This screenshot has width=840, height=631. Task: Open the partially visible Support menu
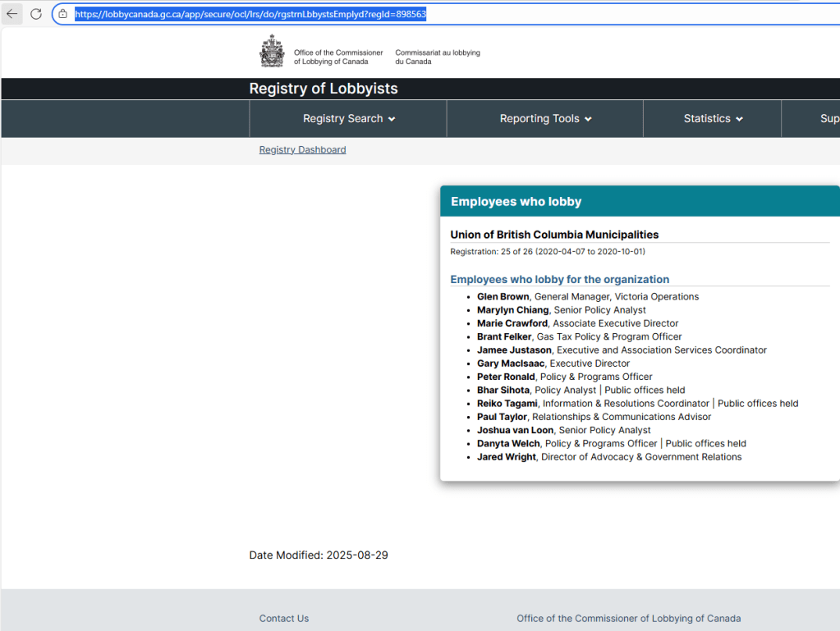point(829,119)
